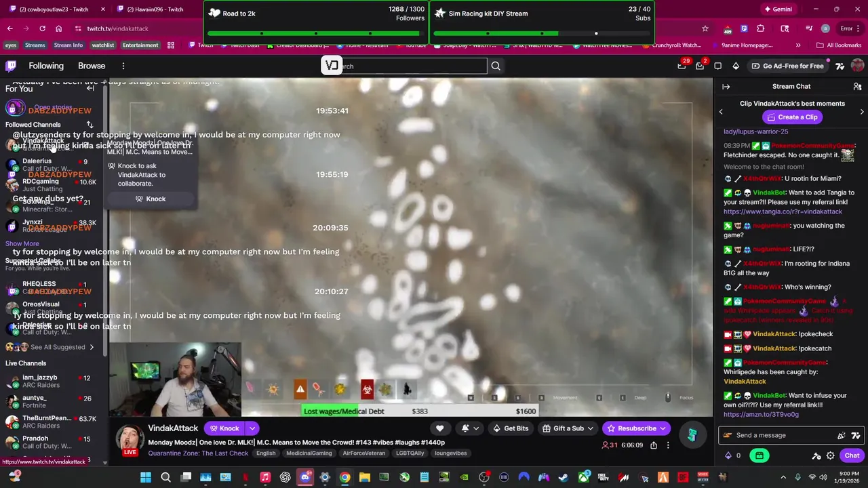The height and width of the screenshot is (488, 868).
Task: Reload the page in Chrome
Action: click(42, 28)
